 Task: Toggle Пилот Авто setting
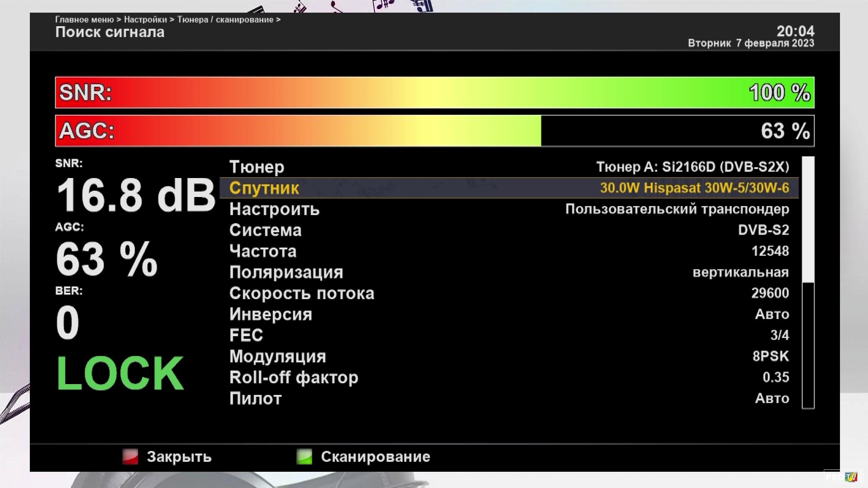pos(772,399)
